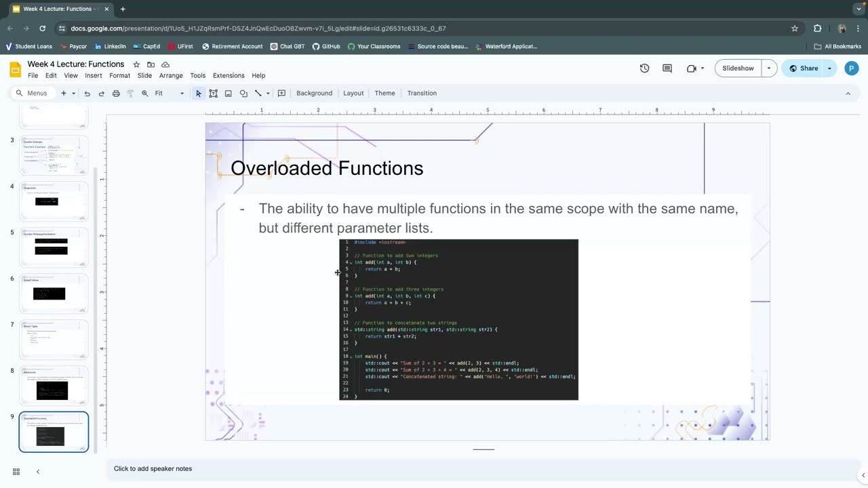
Task: Choose the Select cursor tool
Action: tap(199, 94)
